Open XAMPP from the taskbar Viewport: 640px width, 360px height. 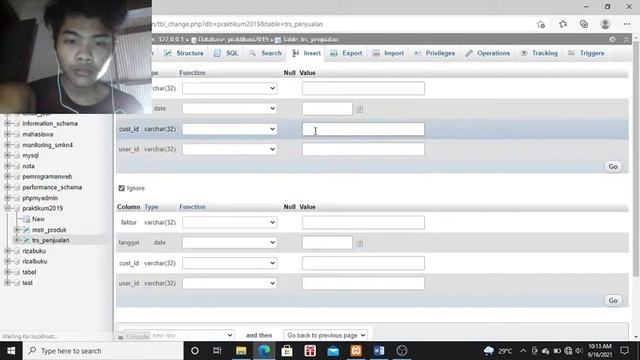356,351
